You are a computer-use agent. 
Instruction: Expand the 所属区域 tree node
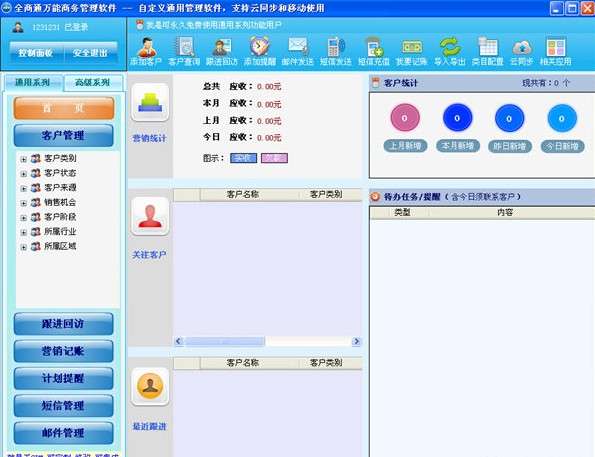[x=24, y=247]
